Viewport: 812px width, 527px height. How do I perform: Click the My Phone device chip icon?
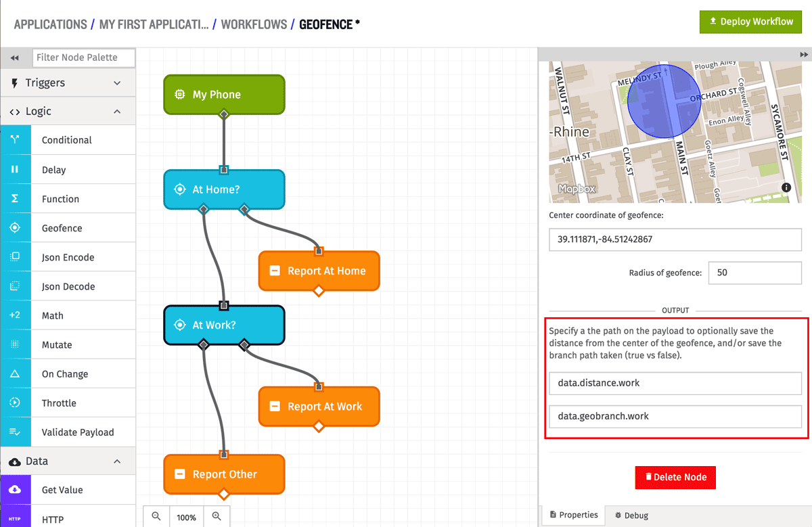180,95
